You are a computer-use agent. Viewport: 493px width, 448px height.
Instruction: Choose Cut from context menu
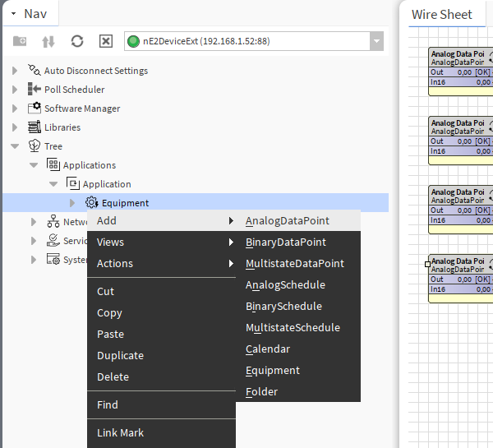point(162,291)
